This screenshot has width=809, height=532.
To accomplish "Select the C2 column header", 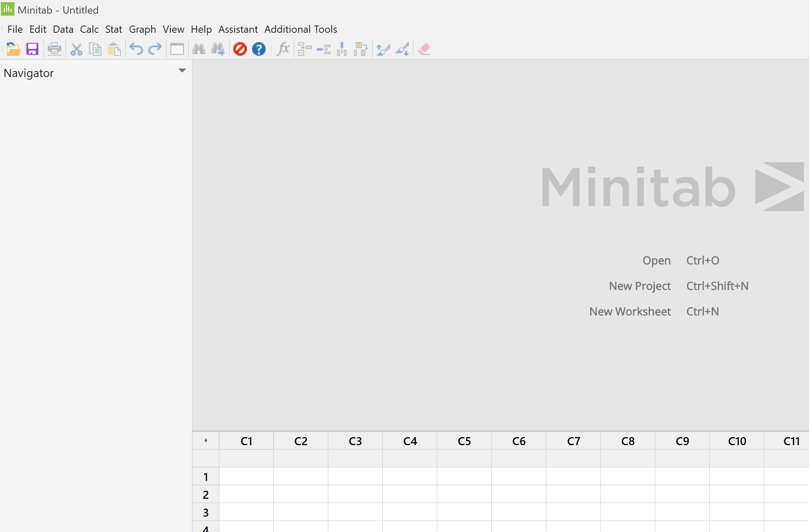I will pos(301,441).
